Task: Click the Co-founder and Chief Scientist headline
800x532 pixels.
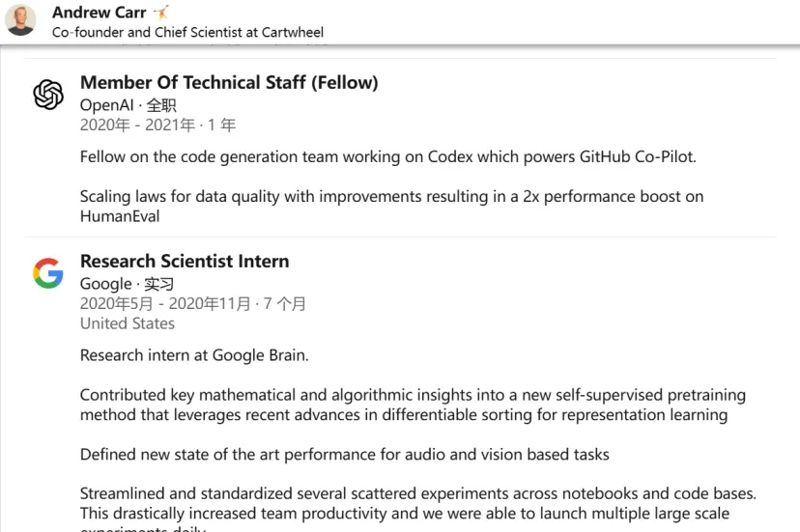Action: pyautogui.click(x=187, y=32)
